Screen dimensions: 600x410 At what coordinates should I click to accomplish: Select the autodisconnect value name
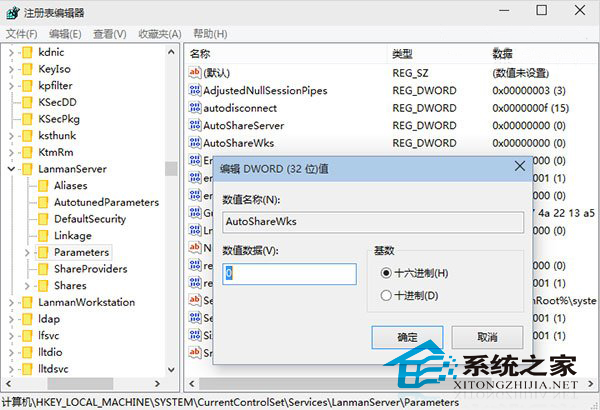240,108
